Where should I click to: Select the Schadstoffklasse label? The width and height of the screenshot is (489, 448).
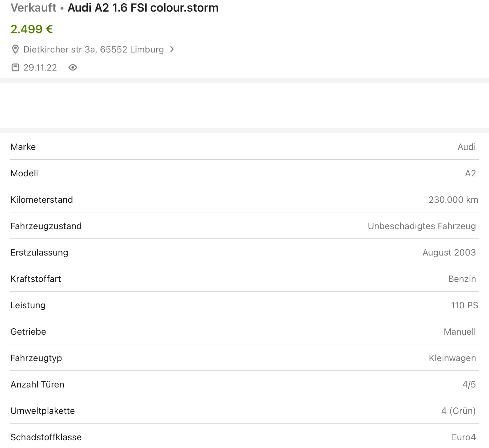(46, 437)
